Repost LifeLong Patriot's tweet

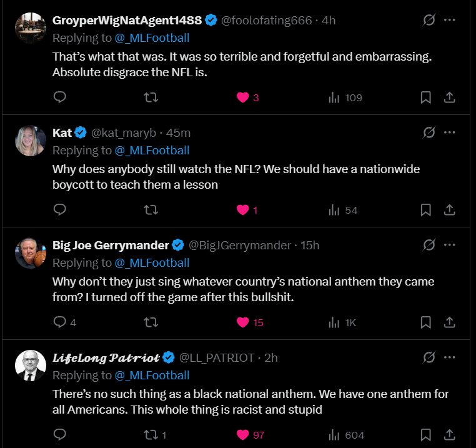151,435
